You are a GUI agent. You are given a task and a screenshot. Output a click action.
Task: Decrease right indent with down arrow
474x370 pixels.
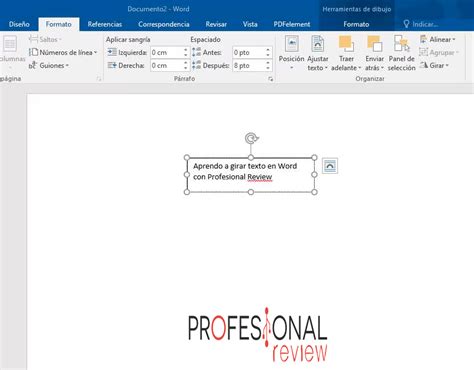[x=186, y=68]
